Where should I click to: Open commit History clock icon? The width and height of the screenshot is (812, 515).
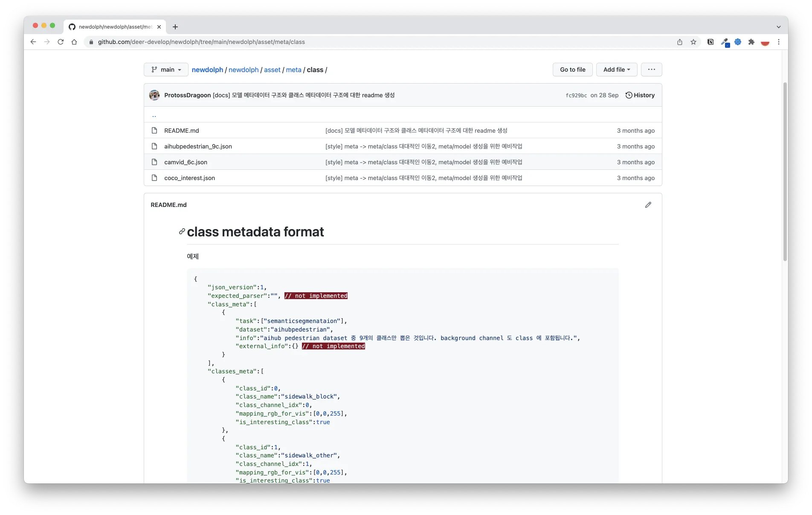(x=629, y=95)
